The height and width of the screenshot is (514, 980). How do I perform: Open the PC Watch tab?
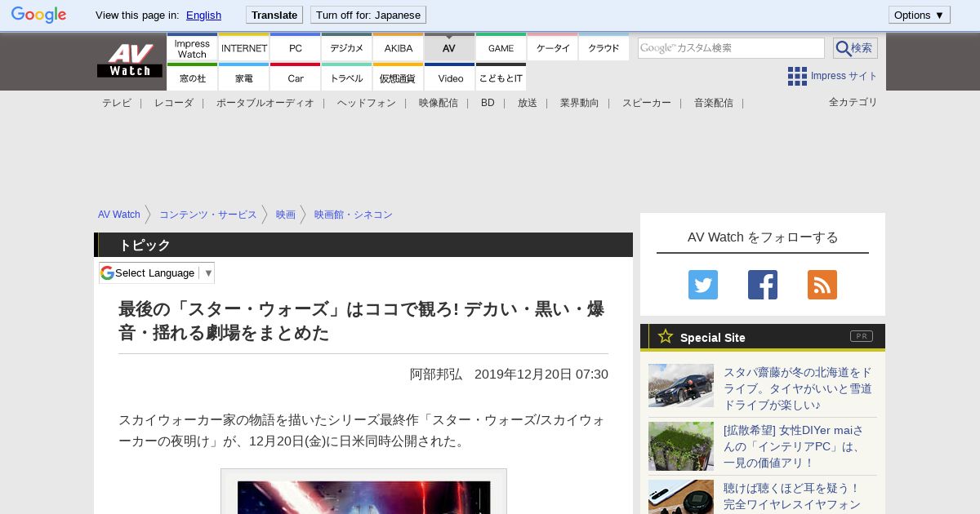(x=295, y=48)
